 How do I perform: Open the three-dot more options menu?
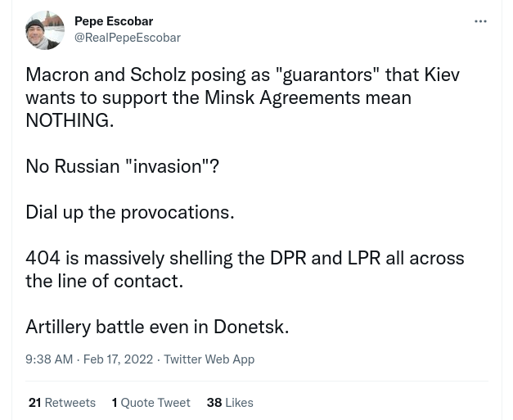pyautogui.click(x=480, y=21)
